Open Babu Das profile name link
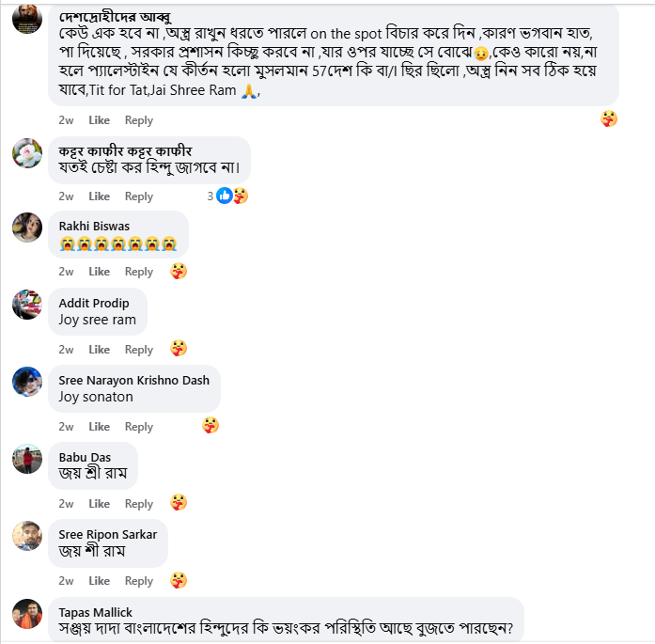655x644 pixels. [x=85, y=457]
